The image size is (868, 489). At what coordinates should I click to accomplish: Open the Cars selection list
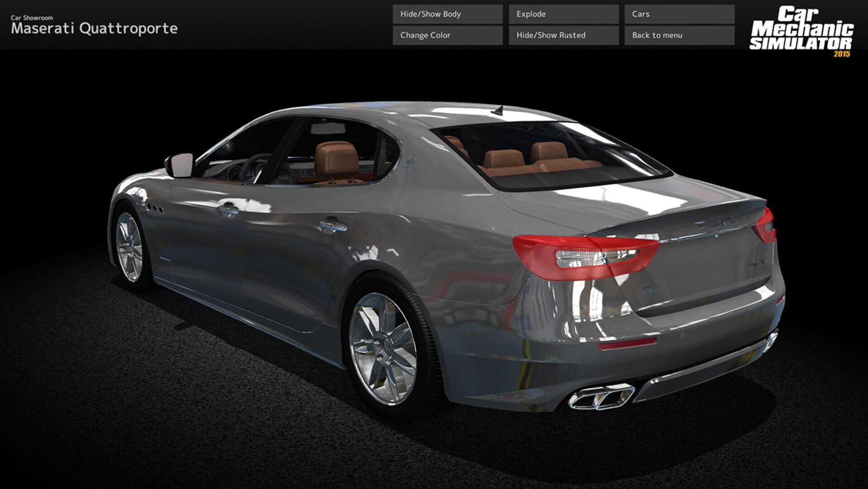tap(678, 14)
